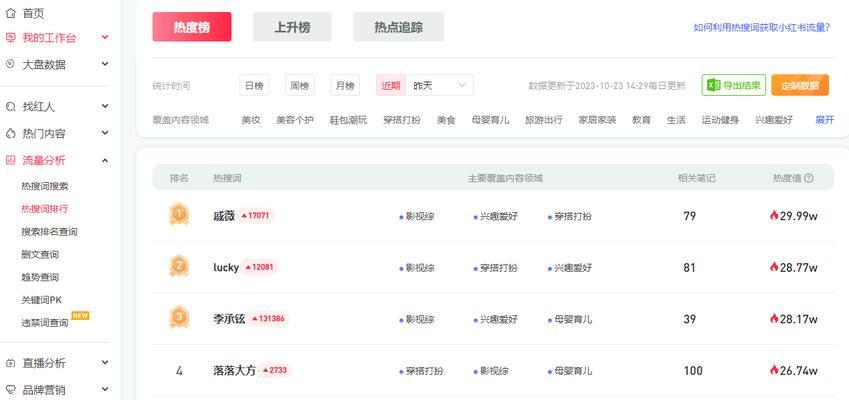The width and height of the screenshot is (849, 400).
Task: Expand content categories with 展开
Action: 825,120
